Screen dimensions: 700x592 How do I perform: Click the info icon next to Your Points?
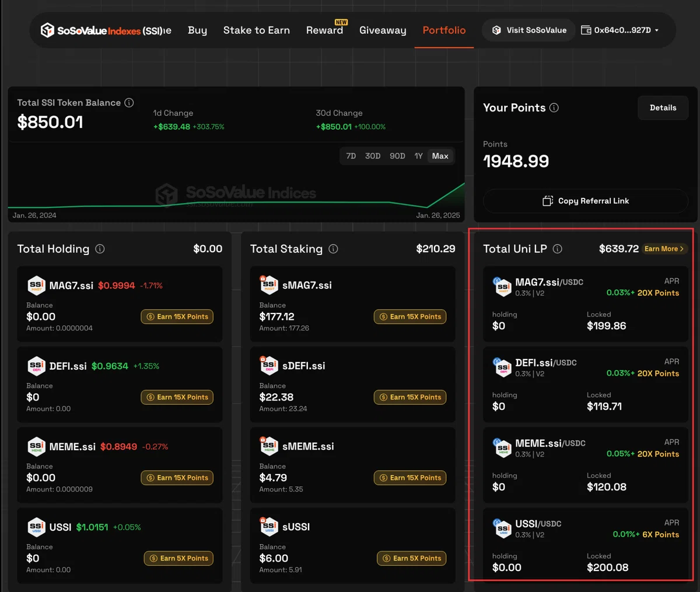pyautogui.click(x=554, y=107)
